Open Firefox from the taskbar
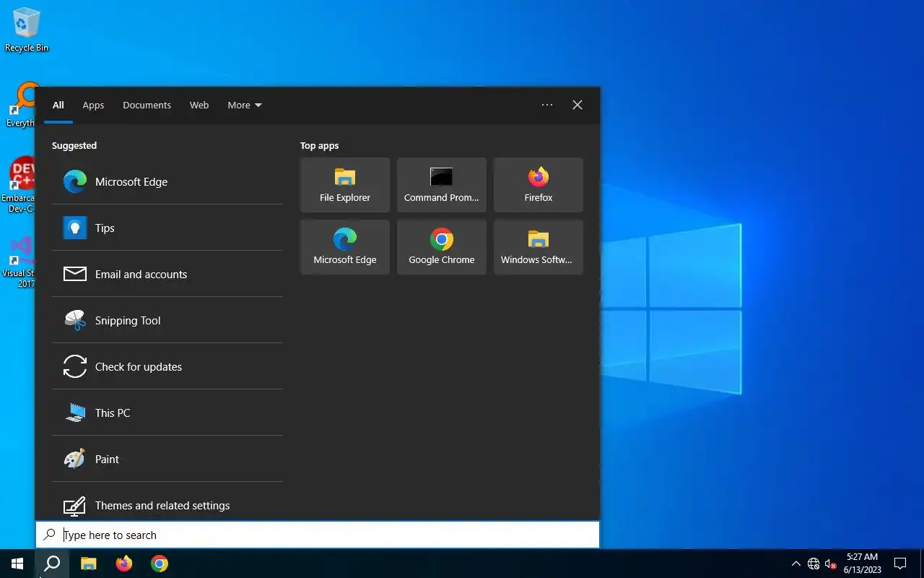The width and height of the screenshot is (924, 578). tap(124, 564)
